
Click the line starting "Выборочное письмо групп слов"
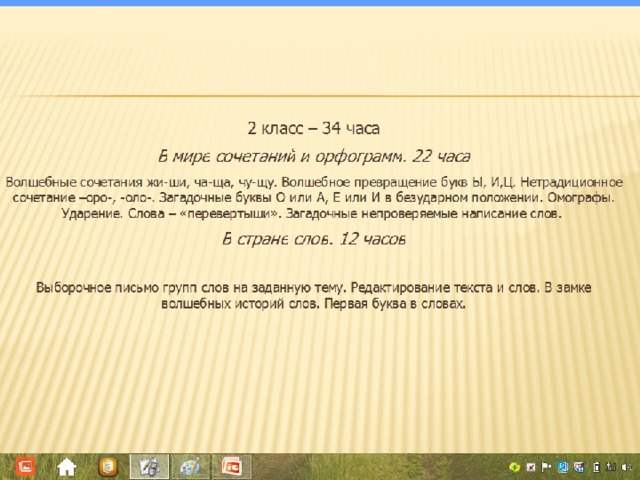tap(313, 288)
